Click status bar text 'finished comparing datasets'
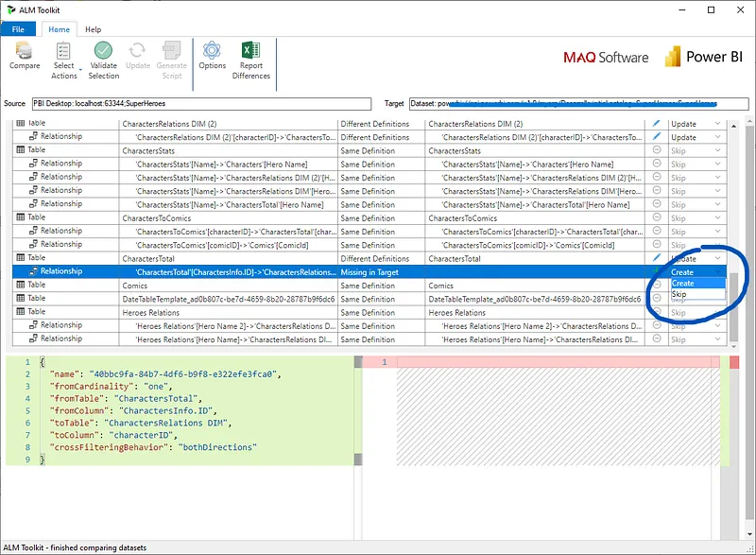 [98, 547]
